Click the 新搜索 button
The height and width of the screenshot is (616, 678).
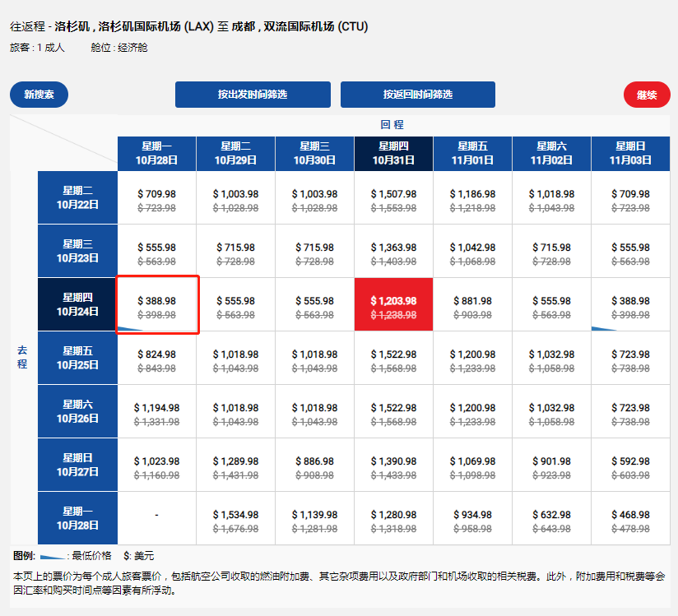point(39,95)
